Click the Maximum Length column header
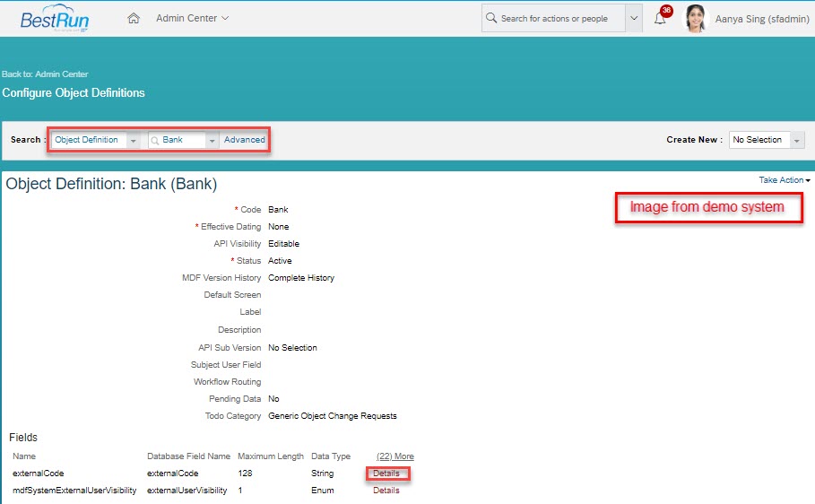This screenshot has width=815, height=504. 271,456
